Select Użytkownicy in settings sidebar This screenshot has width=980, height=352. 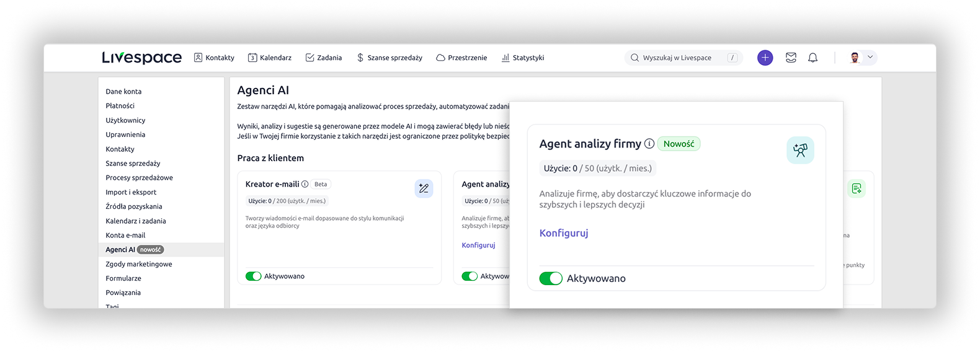pos(125,120)
